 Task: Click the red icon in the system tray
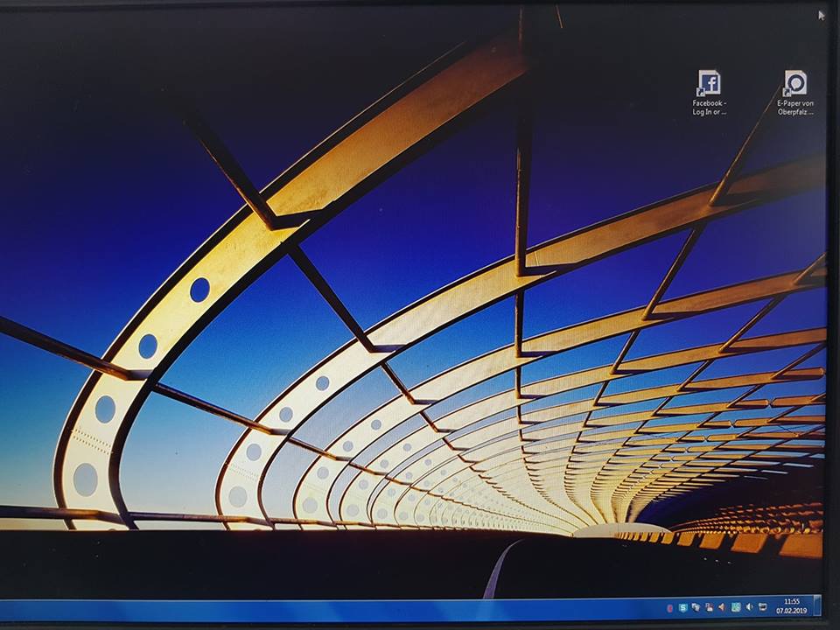point(669,606)
